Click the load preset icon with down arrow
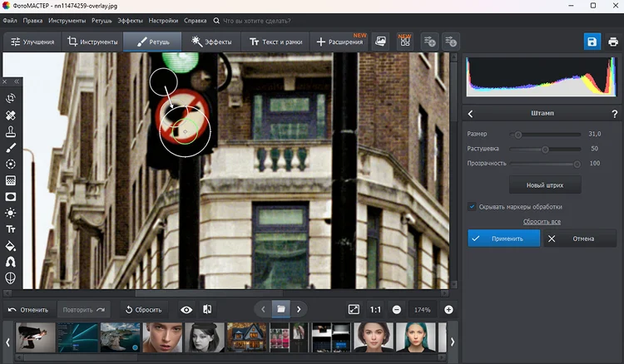This screenshot has width=624, height=364. tap(451, 42)
